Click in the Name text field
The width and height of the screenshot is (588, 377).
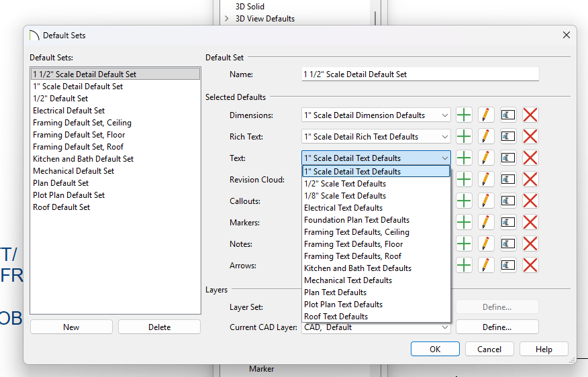[420, 74]
